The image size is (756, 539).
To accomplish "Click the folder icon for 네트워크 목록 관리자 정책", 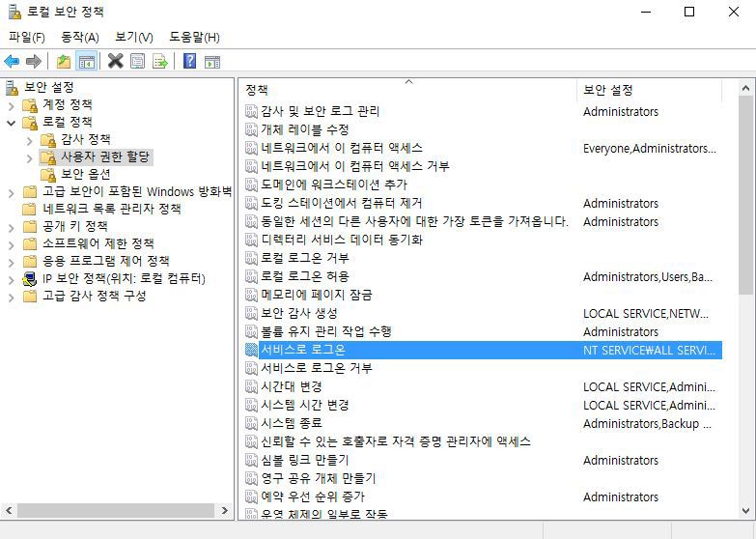I will tap(30, 209).
